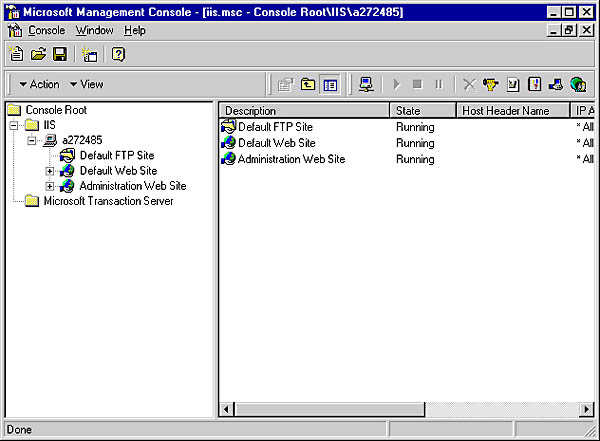Screen dimensions: 600x441
Task: Click the Stop item square icon
Action: pos(417,84)
